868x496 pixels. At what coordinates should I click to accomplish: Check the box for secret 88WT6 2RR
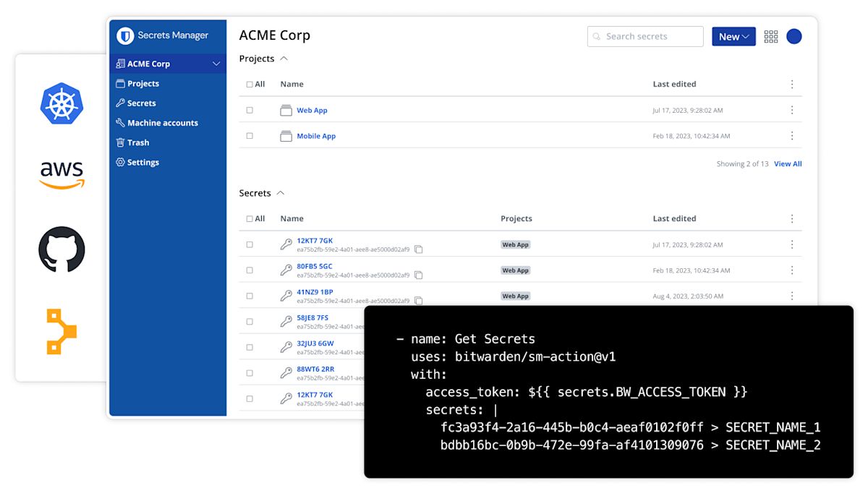[x=250, y=373]
